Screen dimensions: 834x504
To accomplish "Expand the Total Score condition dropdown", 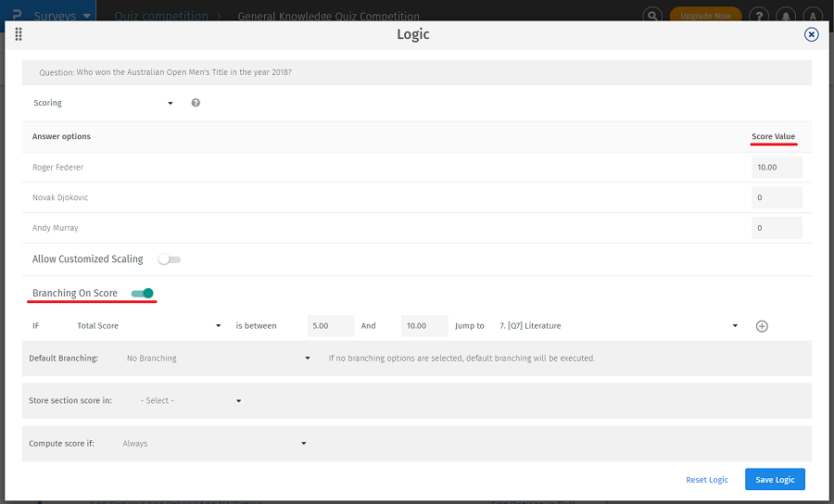I will pos(148,326).
